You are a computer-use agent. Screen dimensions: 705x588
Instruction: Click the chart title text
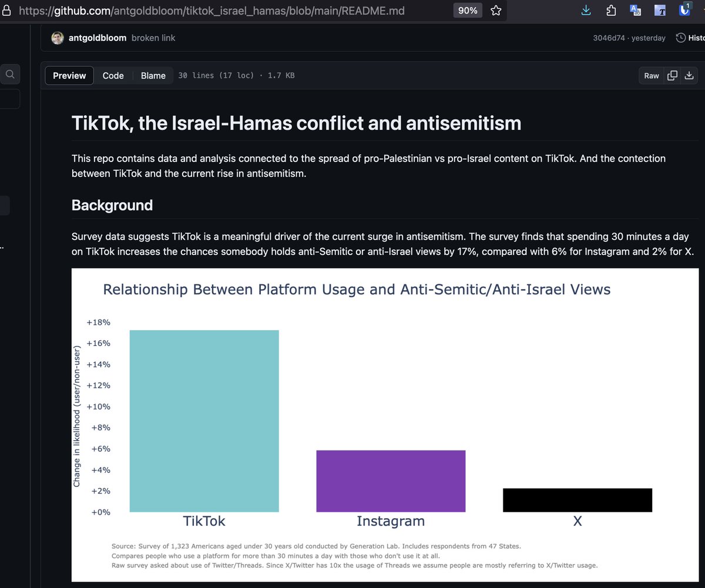(357, 289)
